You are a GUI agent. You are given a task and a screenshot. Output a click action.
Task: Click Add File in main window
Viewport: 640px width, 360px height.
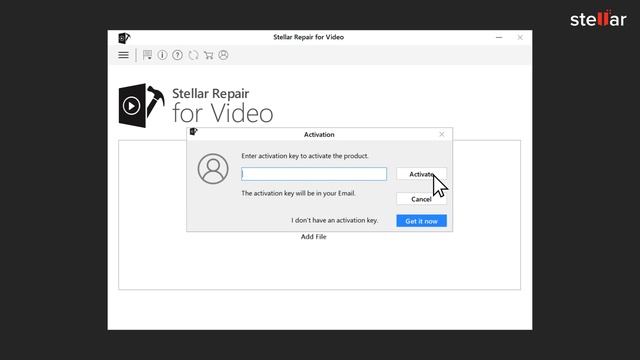pos(313,237)
